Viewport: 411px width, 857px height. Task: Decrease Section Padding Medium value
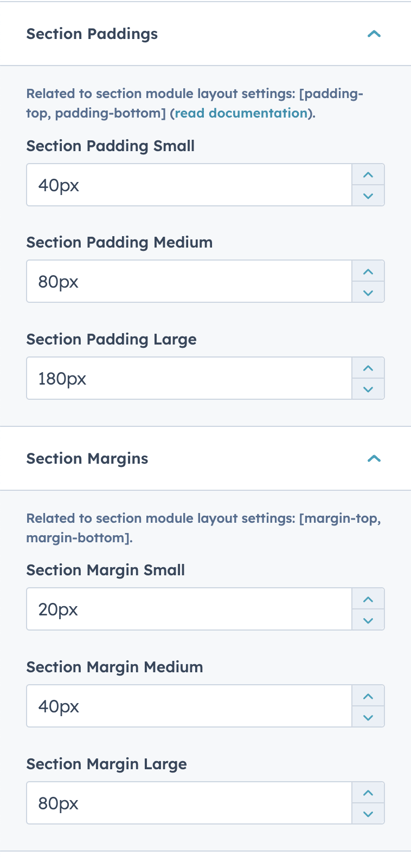tap(368, 292)
